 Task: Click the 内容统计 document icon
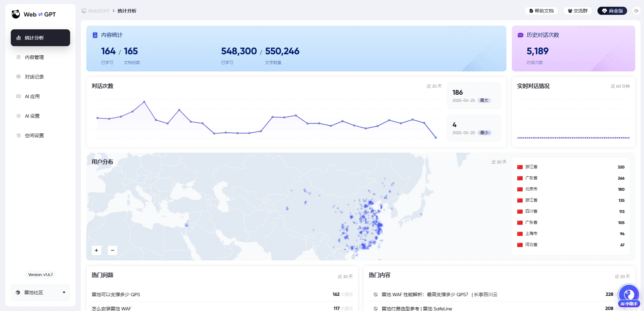coord(95,35)
